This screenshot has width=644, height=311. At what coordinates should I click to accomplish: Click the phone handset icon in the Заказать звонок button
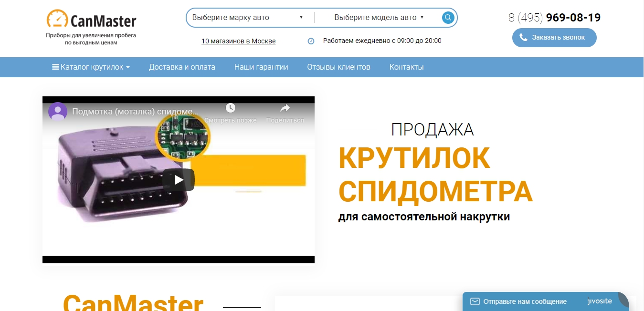click(x=523, y=38)
